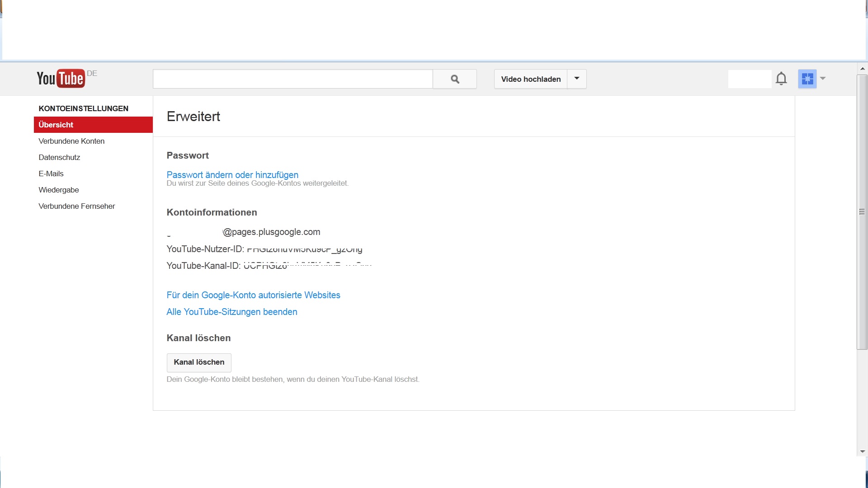This screenshot has height=488, width=868.
Task: Focus the YouTube search field
Action: pos(292,79)
